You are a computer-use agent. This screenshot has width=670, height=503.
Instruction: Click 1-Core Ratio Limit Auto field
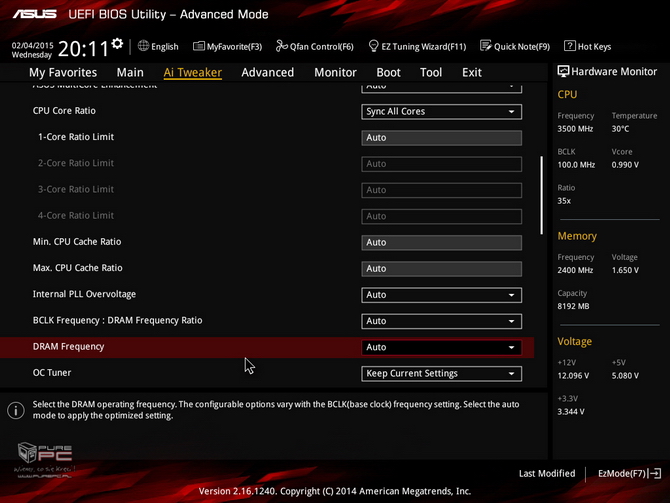click(x=441, y=138)
